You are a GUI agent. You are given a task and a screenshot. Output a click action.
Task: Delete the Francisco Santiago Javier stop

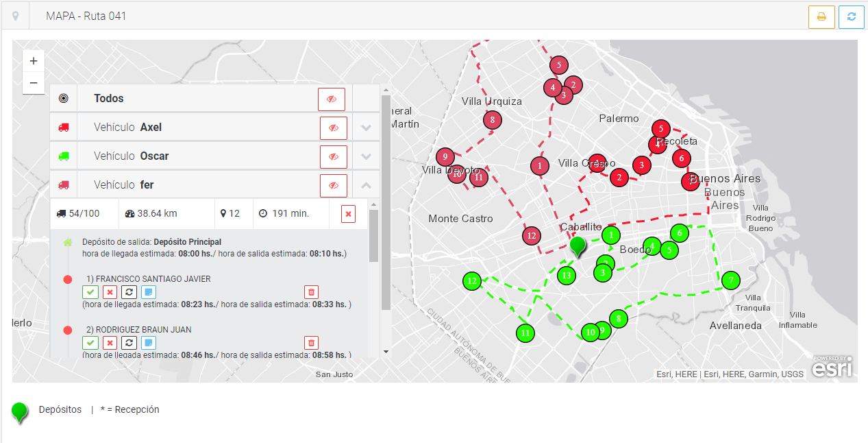click(311, 292)
